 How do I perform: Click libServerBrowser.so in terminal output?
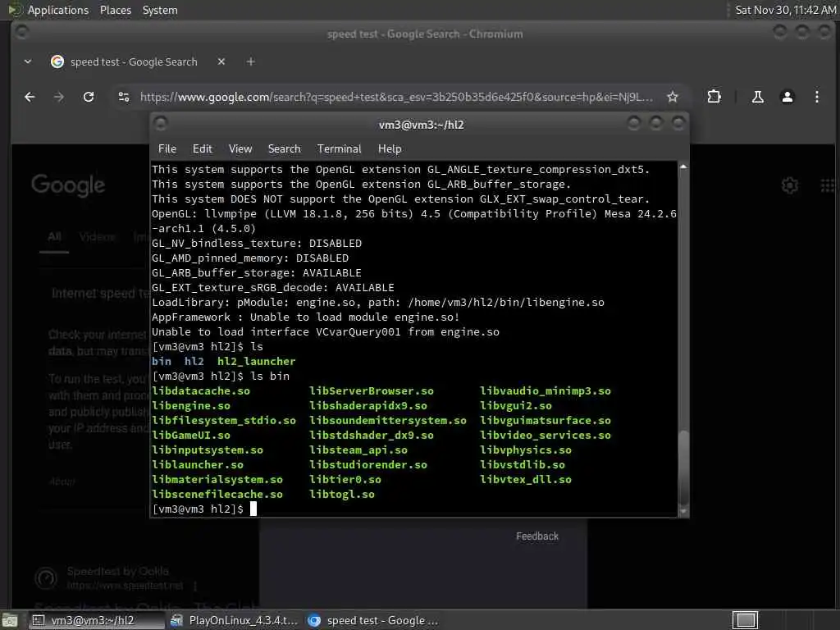pos(372,391)
